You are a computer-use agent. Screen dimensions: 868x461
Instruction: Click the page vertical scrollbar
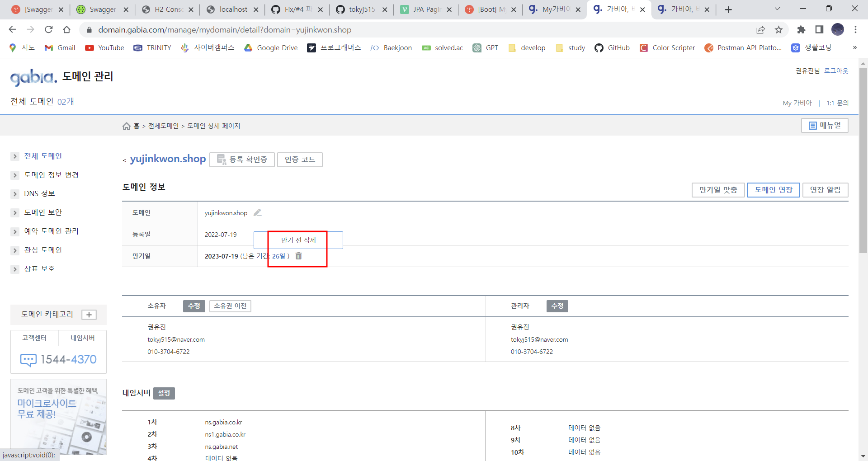pyautogui.click(x=863, y=160)
